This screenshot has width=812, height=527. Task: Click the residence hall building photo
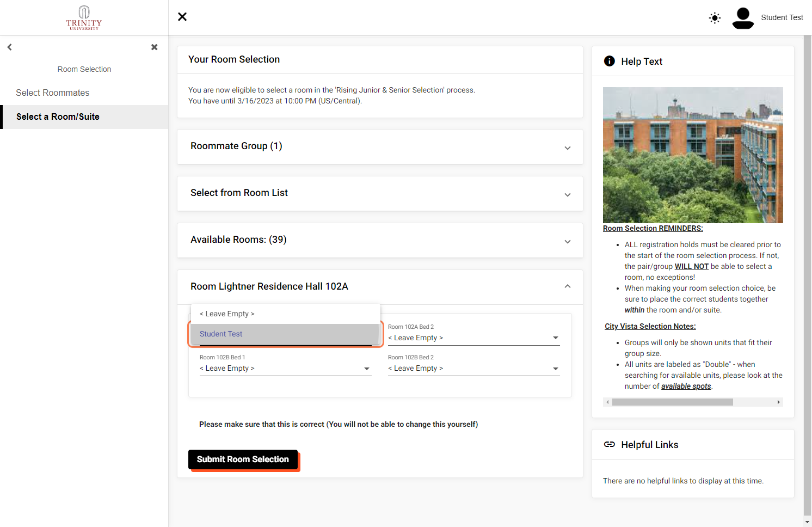(x=693, y=155)
